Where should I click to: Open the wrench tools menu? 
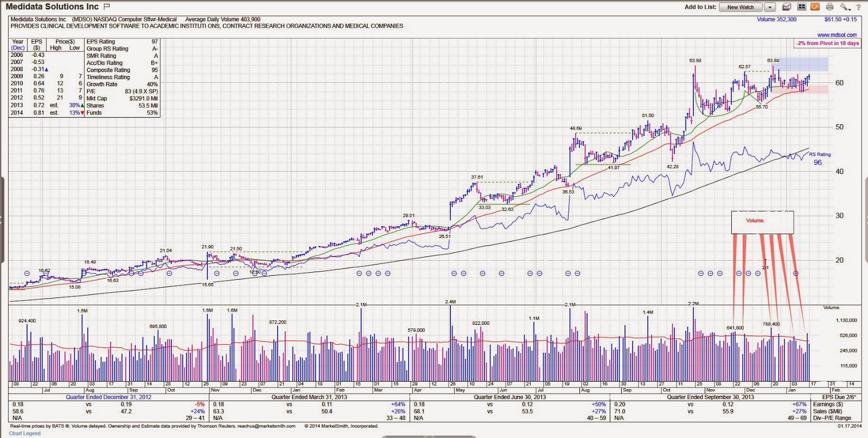tap(845, 7)
